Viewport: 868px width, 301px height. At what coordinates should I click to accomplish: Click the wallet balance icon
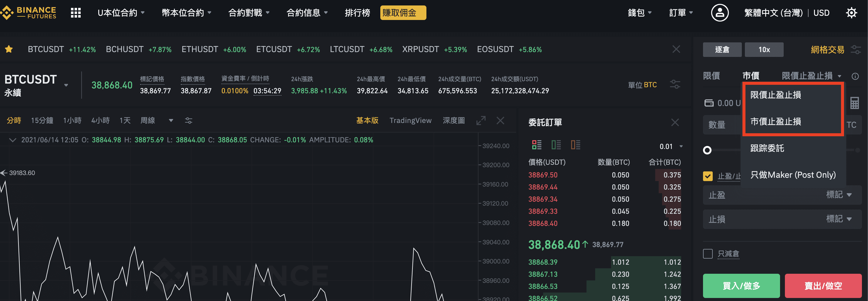pos(708,103)
